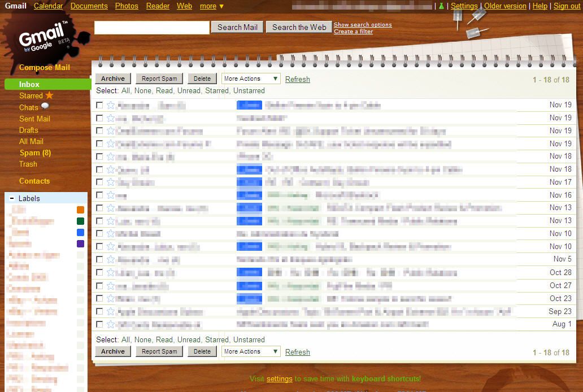Select checkbox for the Nov 16 email
This screenshot has width=583, height=392.
pyautogui.click(x=99, y=195)
